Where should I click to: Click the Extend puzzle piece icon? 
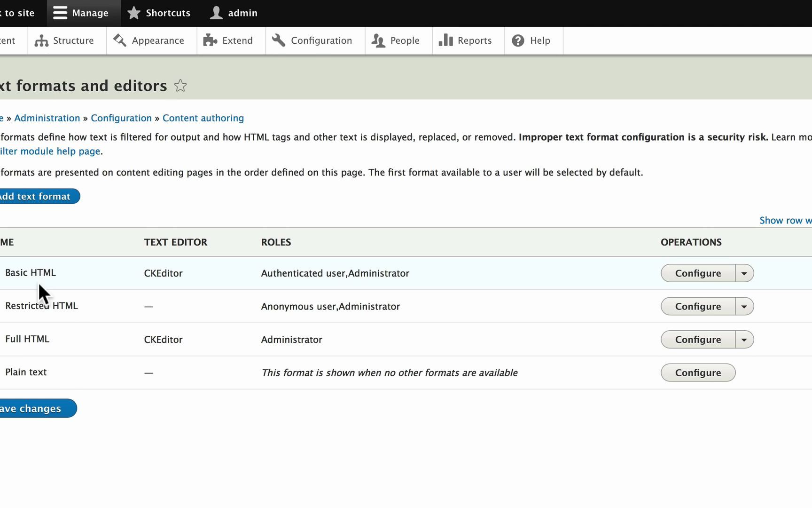tap(210, 40)
